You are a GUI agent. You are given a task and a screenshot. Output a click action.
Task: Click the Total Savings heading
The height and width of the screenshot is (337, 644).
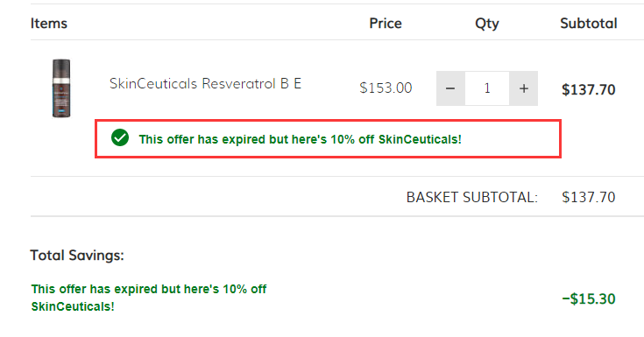pyautogui.click(x=77, y=256)
